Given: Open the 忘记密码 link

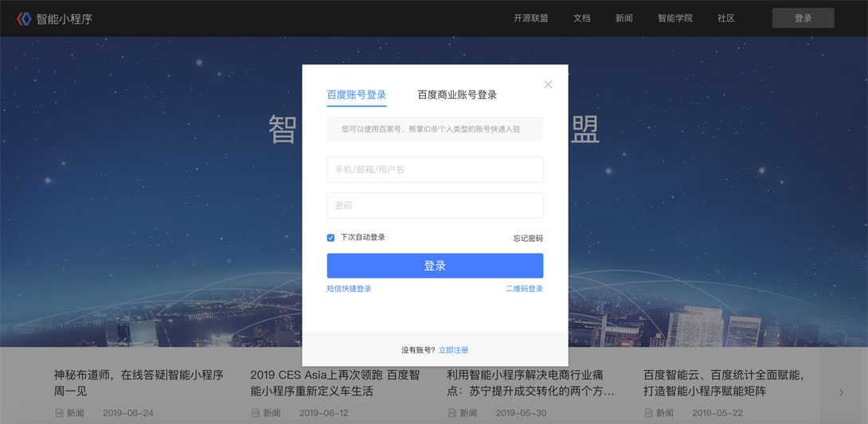Looking at the screenshot, I should 528,239.
